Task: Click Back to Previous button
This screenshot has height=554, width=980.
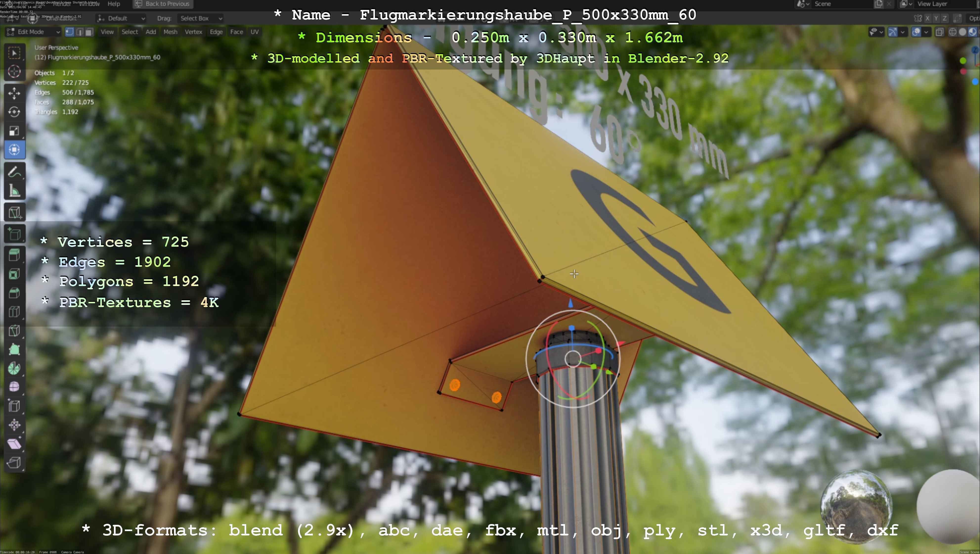Action: [163, 4]
